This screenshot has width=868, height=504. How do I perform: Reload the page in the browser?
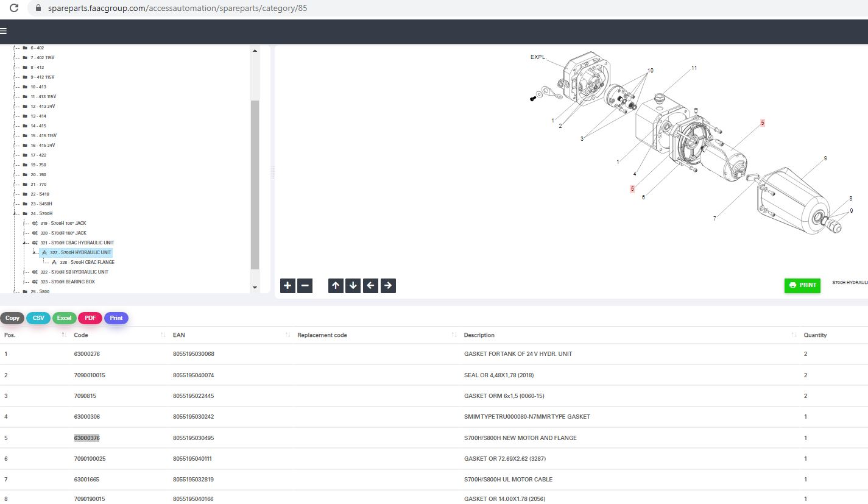tap(14, 9)
